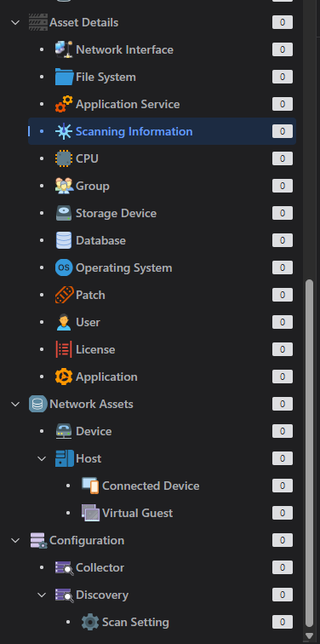Click the Configuration server icon

click(38, 540)
